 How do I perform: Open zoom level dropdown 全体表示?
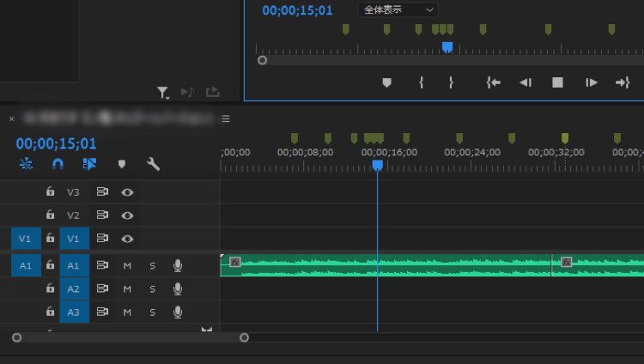coord(398,9)
